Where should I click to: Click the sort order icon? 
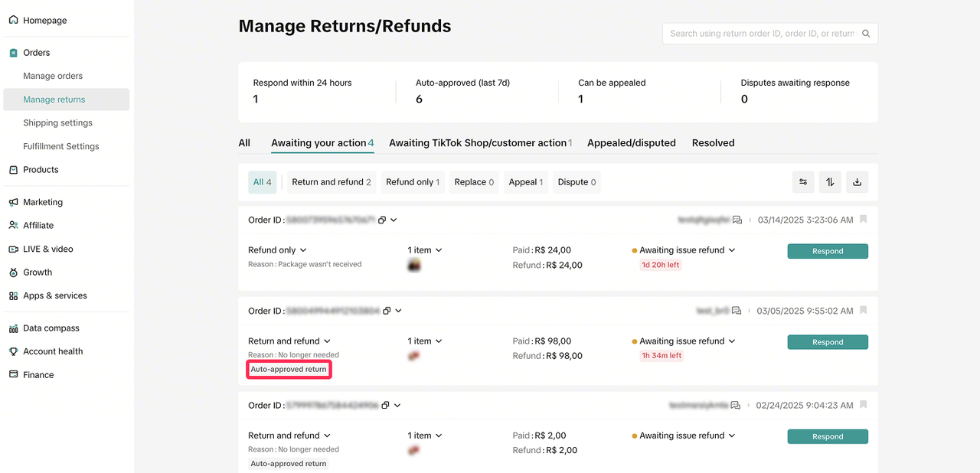tap(830, 182)
